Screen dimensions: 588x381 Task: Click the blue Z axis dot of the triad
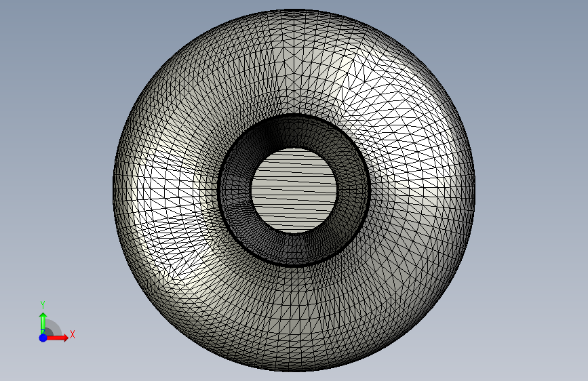coord(43,338)
